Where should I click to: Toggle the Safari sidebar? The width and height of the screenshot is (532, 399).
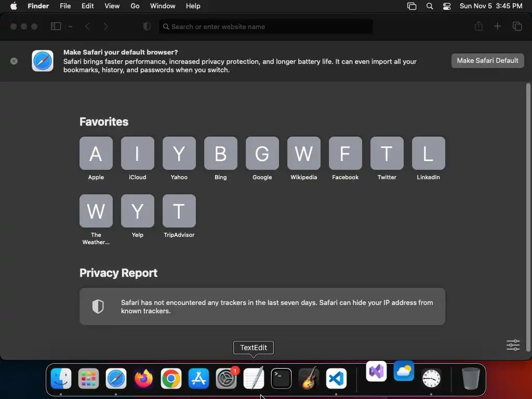tap(56, 26)
